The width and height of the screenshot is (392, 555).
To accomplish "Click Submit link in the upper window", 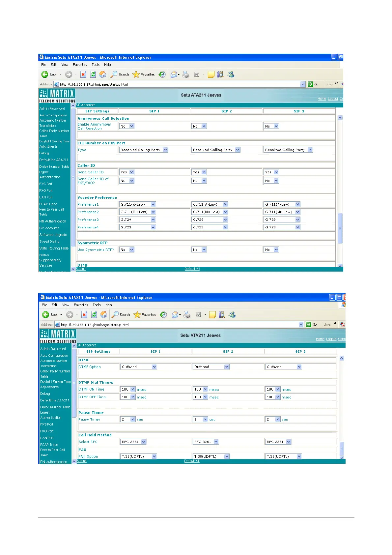I will (x=81, y=269).
